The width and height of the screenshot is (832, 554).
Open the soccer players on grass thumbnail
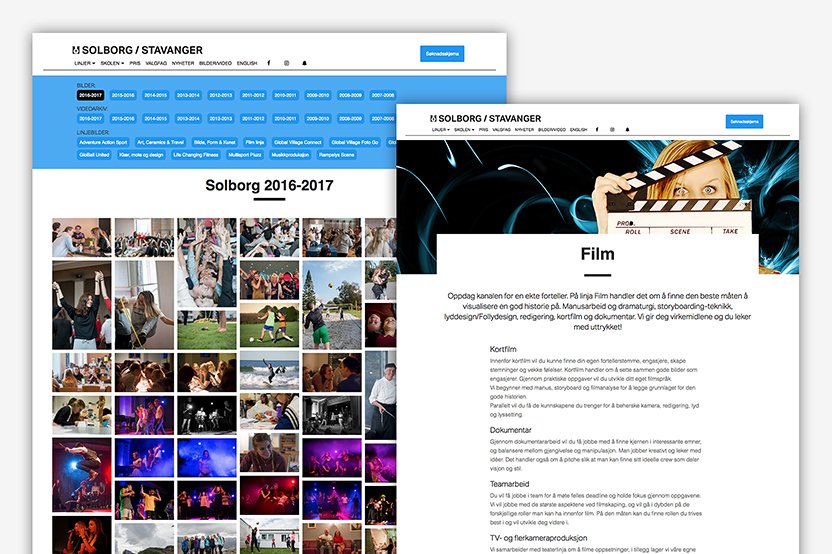(270, 325)
